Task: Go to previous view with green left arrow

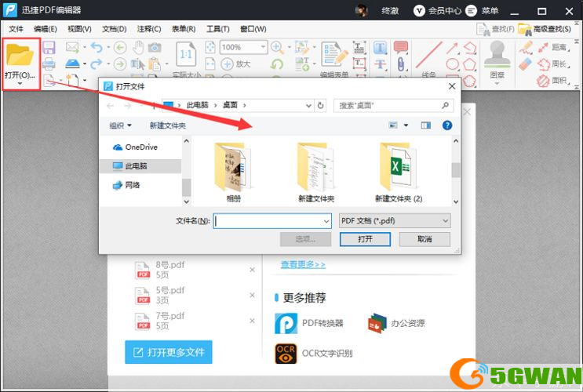Action: coord(120,47)
